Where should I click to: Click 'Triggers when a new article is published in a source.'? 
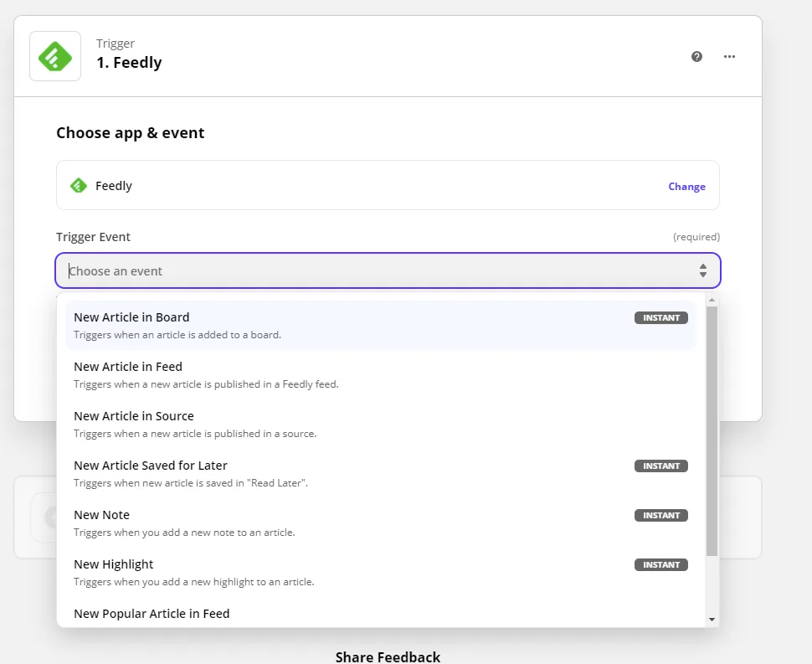point(195,434)
